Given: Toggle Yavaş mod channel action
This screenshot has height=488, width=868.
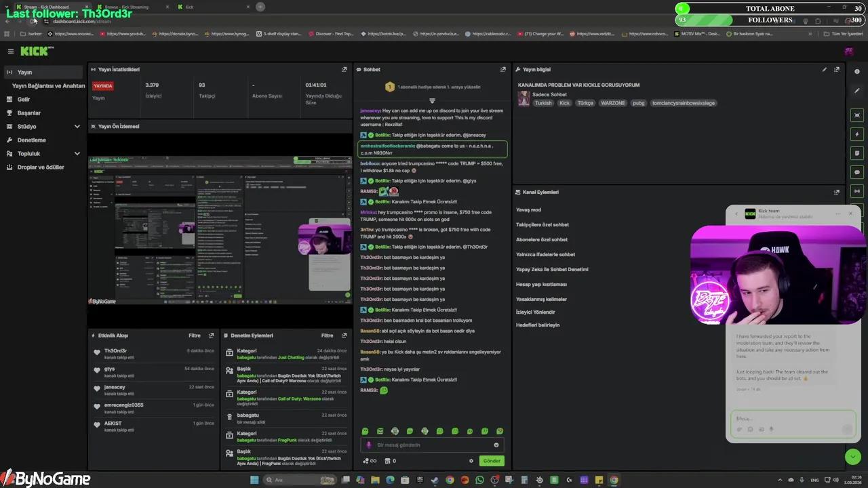Looking at the screenshot, I should [x=529, y=209].
